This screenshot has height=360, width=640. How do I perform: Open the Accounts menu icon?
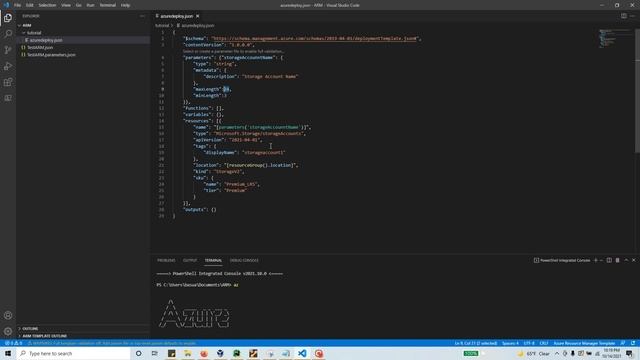tap(8, 315)
